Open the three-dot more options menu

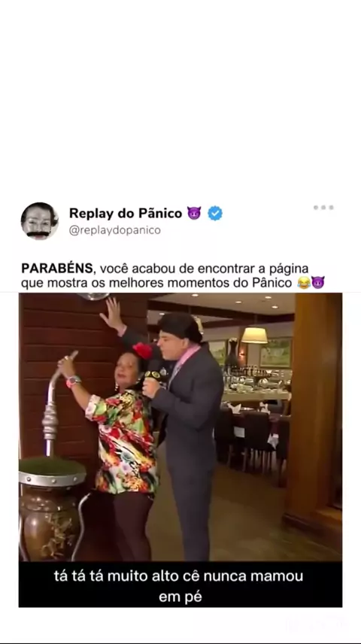pos(323,208)
